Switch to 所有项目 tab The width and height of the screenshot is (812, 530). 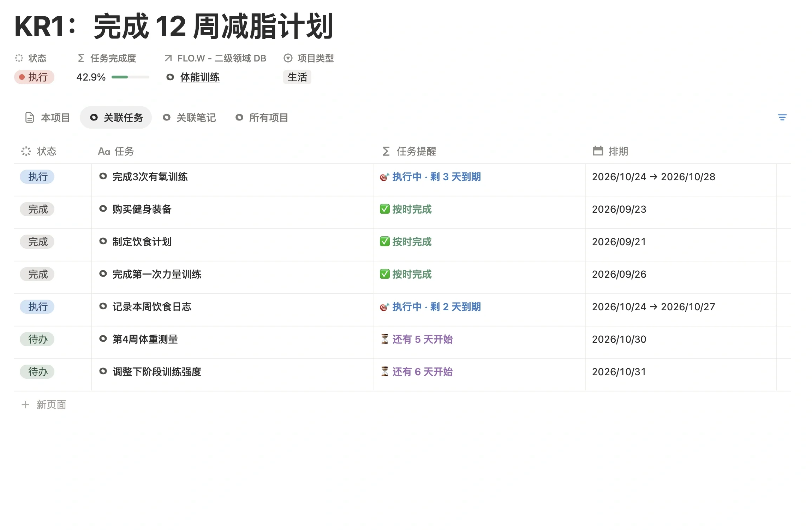pos(262,117)
